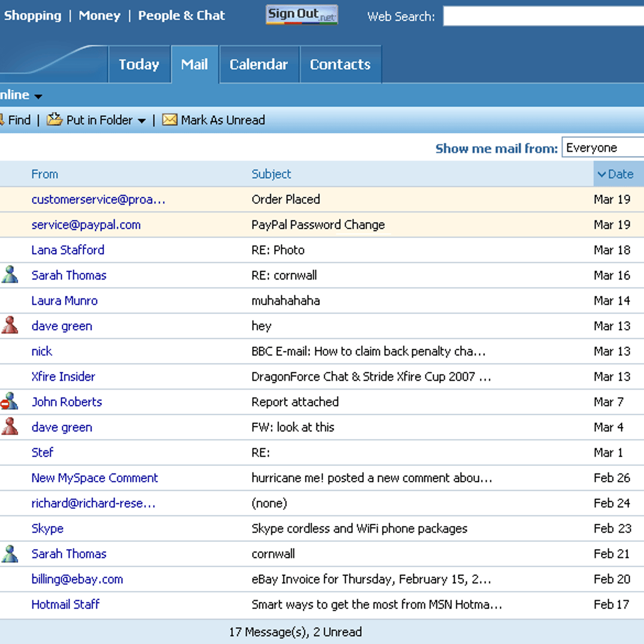The height and width of the screenshot is (644, 644).
Task: Click the red contact icon beside FW: look at this
Action: tap(10, 427)
